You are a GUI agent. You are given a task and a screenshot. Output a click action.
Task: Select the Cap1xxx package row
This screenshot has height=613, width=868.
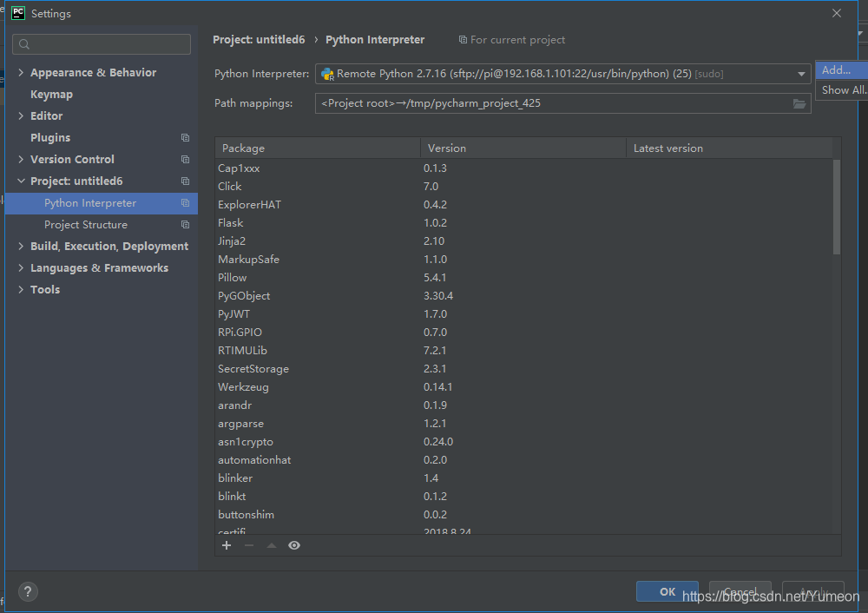(523, 168)
